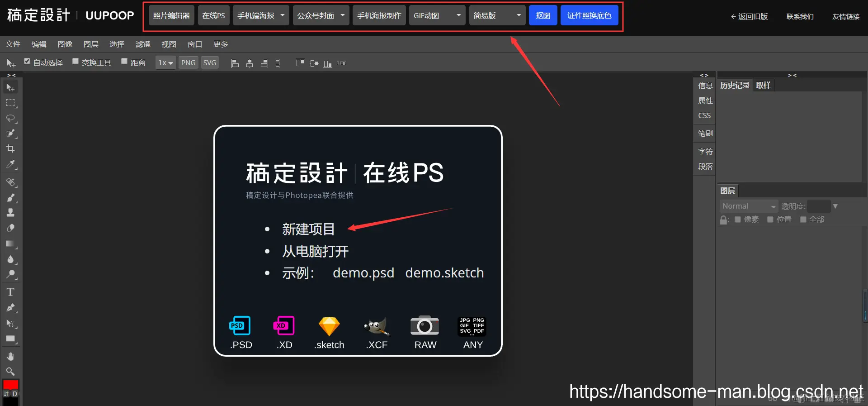Click the .XCF GIMP icon
Image resolution: width=868 pixels, height=406 pixels.
coord(377,326)
